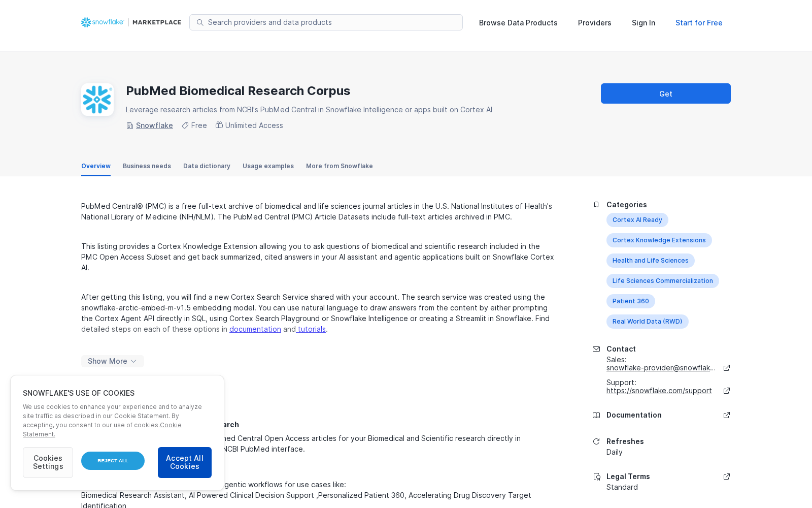Viewport: 812px width, 508px height.
Task: Select the Patient 360 category tag
Action: [631, 301]
